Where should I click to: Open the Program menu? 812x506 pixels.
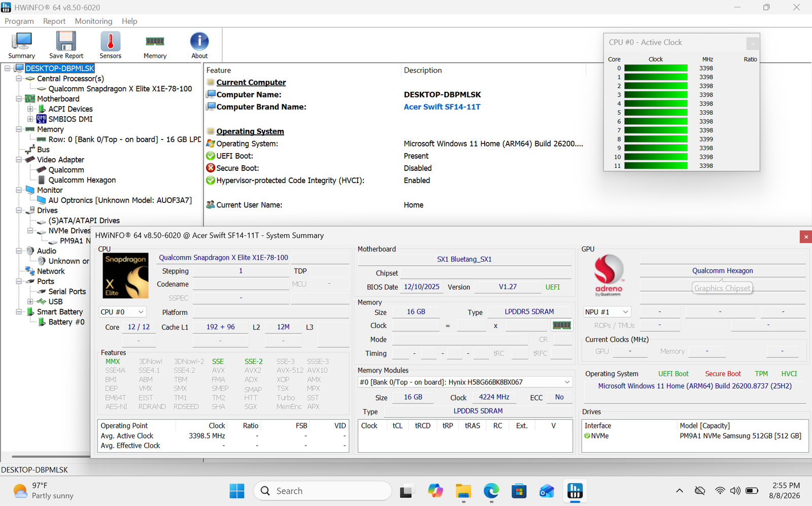pos(19,21)
